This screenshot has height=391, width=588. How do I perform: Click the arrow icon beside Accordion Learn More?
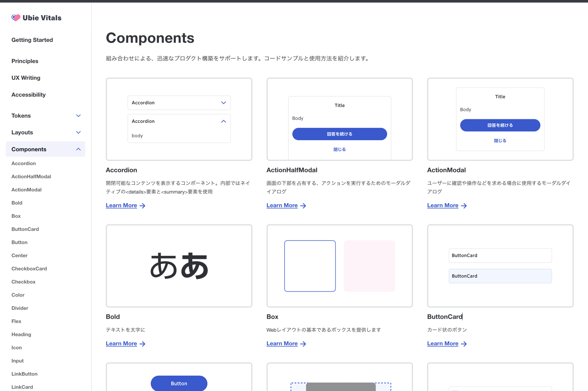coord(142,206)
